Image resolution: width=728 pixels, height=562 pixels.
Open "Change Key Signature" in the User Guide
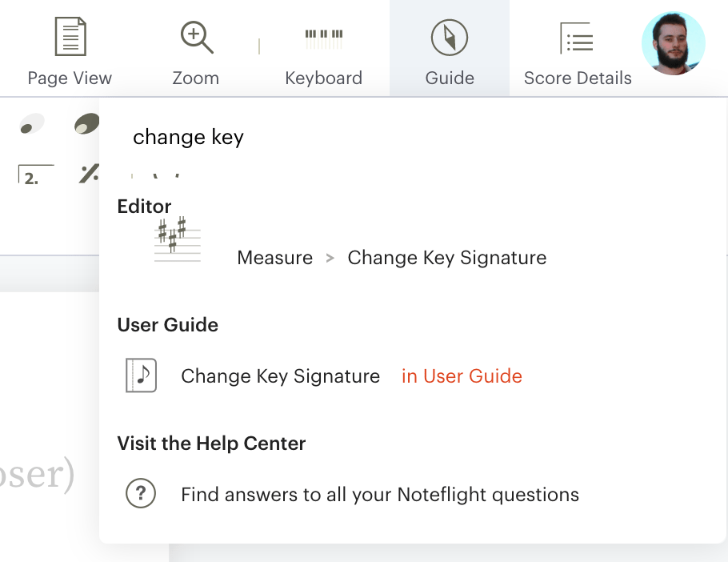click(x=280, y=375)
